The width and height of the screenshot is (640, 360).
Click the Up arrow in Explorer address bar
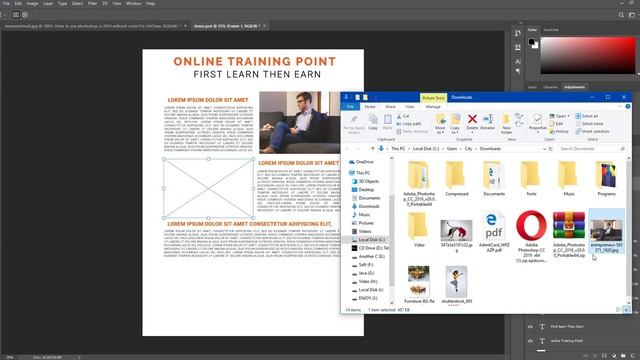pyautogui.click(x=373, y=149)
